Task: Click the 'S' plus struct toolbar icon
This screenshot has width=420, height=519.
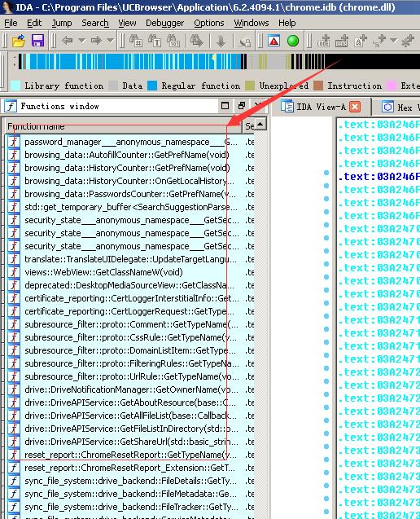Action: [x=378, y=41]
